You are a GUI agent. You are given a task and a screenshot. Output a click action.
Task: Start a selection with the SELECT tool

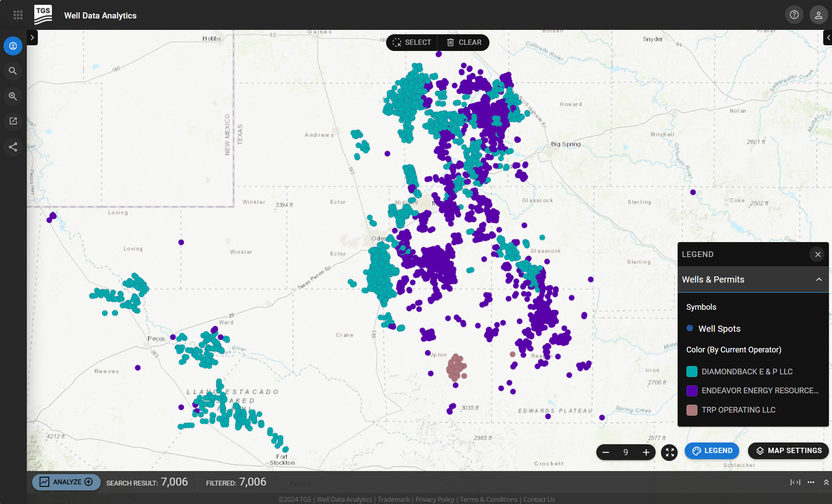[412, 42]
